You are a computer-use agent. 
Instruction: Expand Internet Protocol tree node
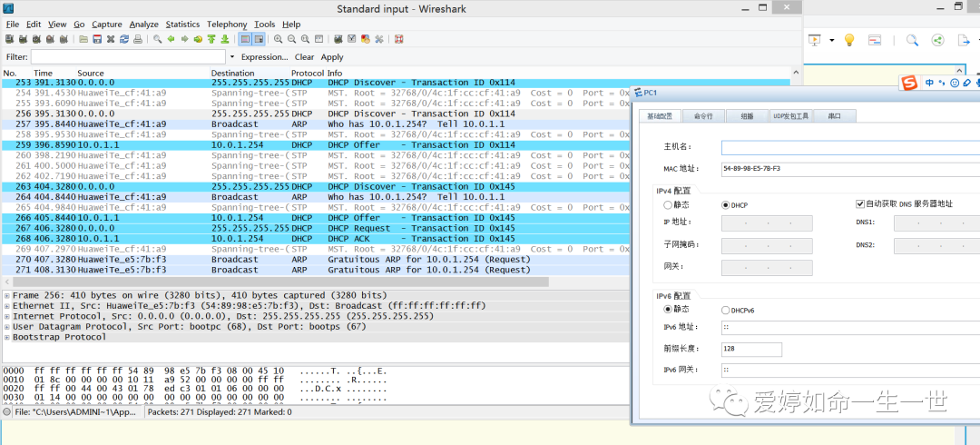click(7, 316)
